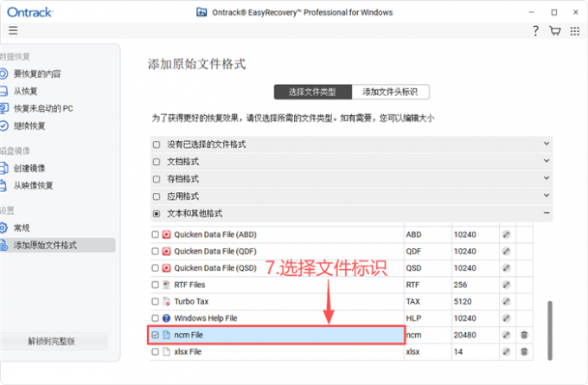Viewport: 588px width, 385px height.
Task: Expand the 存档格式 section chevron
Action: pyautogui.click(x=546, y=178)
